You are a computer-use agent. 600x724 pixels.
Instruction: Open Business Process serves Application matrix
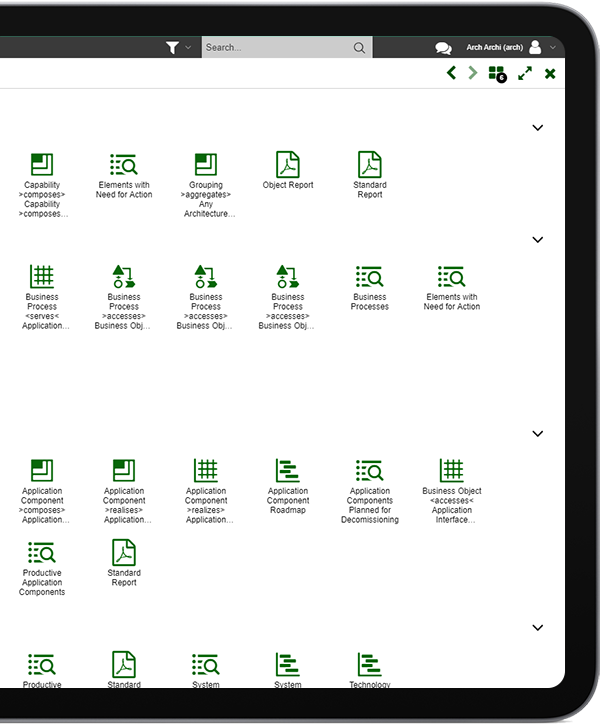point(42,295)
